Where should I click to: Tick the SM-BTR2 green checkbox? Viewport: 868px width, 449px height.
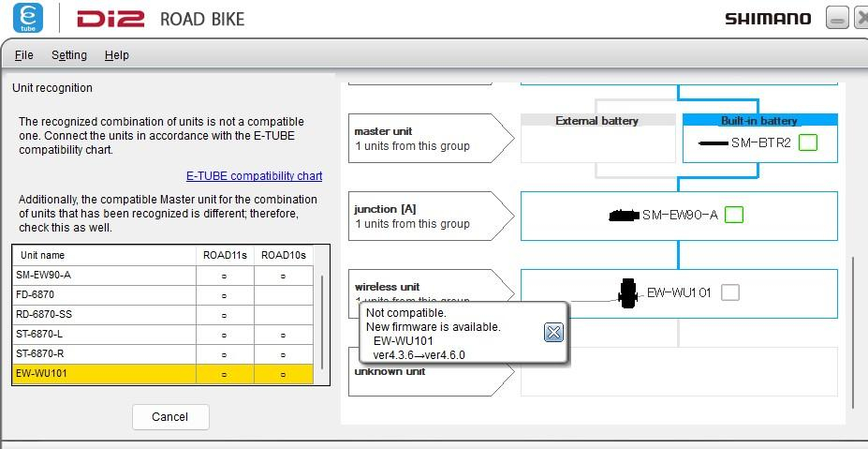pos(808,143)
